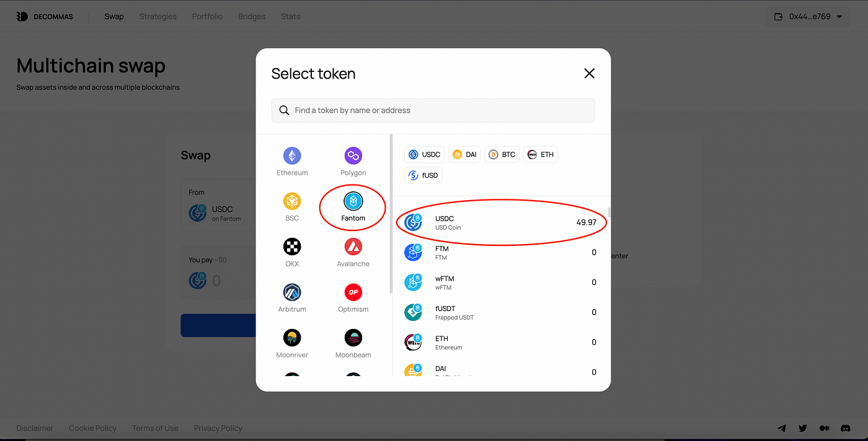Choose the ETH Ethereum token row

(501, 343)
